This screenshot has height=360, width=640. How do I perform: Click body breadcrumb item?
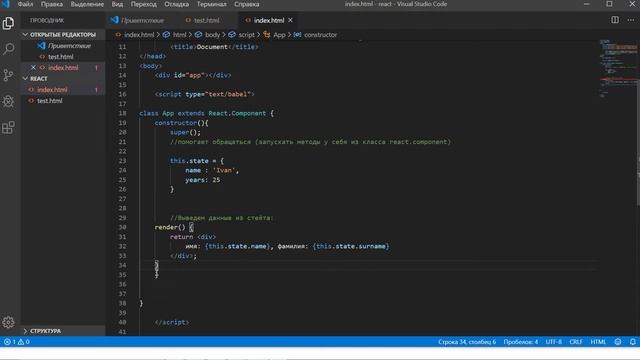212,35
